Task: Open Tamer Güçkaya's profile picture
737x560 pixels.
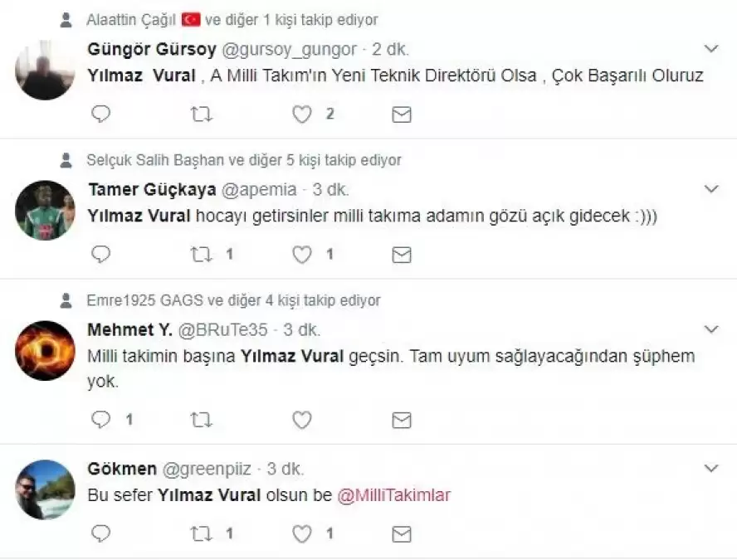Action: (45, 210)
